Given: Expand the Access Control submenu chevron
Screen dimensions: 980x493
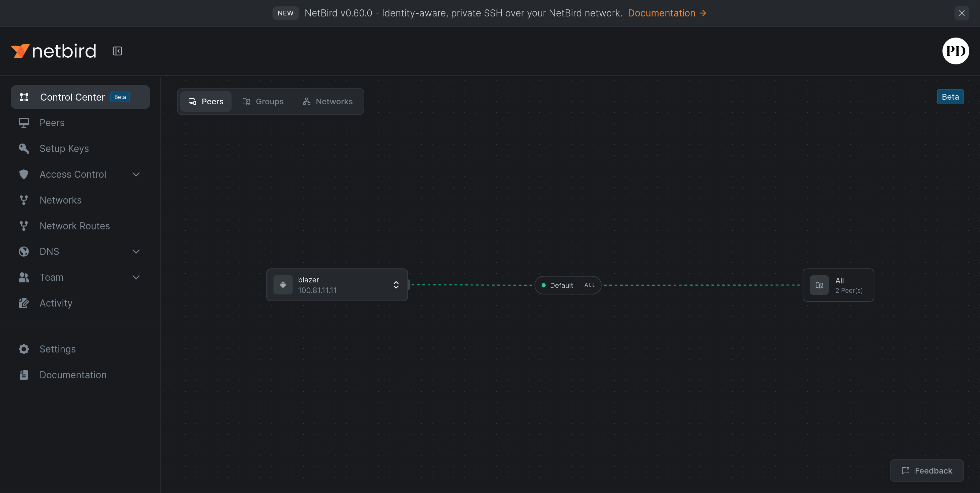Looking at the screenshot, I should tap(136, 174).
